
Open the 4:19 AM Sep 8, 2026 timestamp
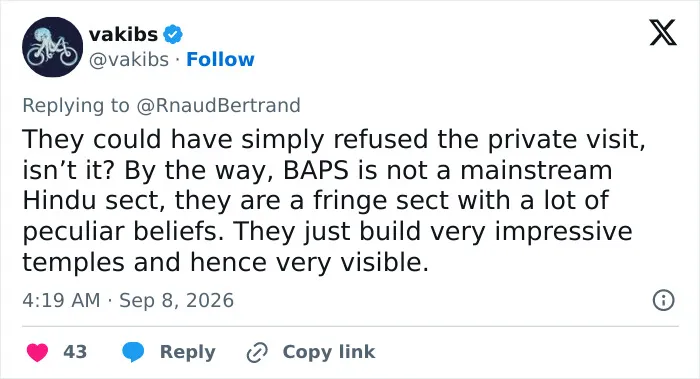[x=128, y=300]
